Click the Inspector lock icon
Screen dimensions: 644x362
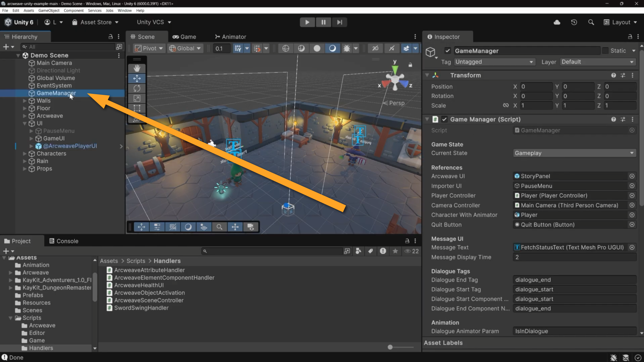[x=630, y=37]
